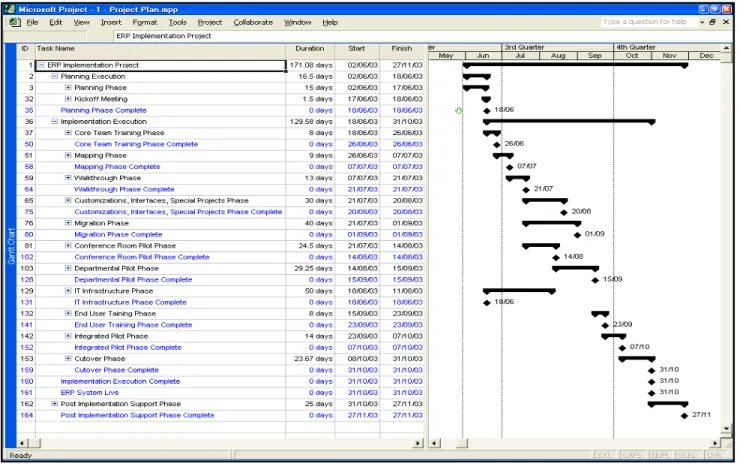This screenshot has height=464, width=740.
Task: Click the 26/06 milestone diamond in Gantt chart
Action: (496, 145)
